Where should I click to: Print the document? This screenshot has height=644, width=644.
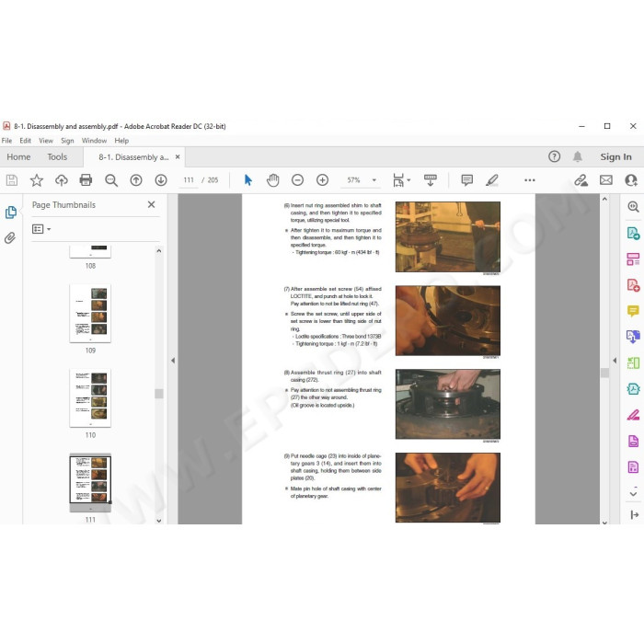(86, 180)
